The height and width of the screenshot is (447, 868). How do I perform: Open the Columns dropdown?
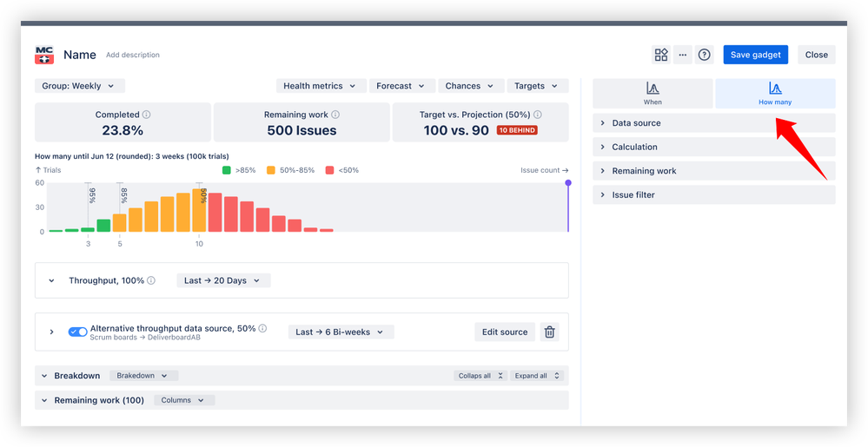184,400
